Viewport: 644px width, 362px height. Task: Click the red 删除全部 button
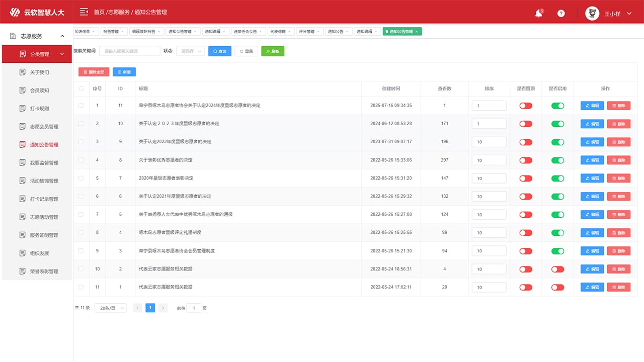(94, 72)
